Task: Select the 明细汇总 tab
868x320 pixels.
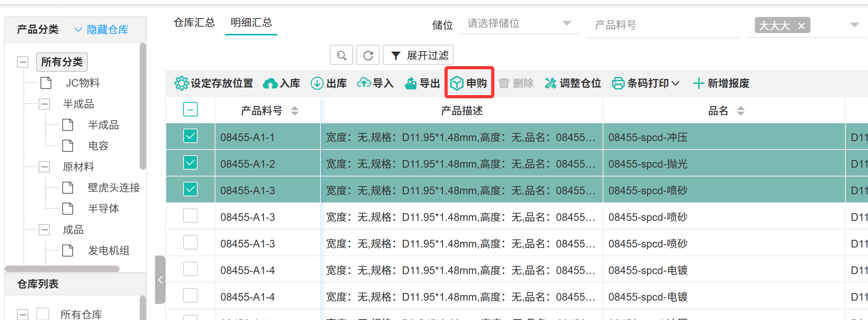Action: (251, 23)
